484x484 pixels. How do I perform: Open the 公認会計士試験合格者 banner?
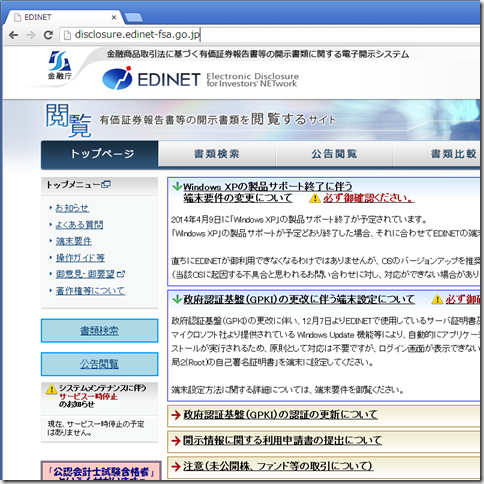(101, 471)
